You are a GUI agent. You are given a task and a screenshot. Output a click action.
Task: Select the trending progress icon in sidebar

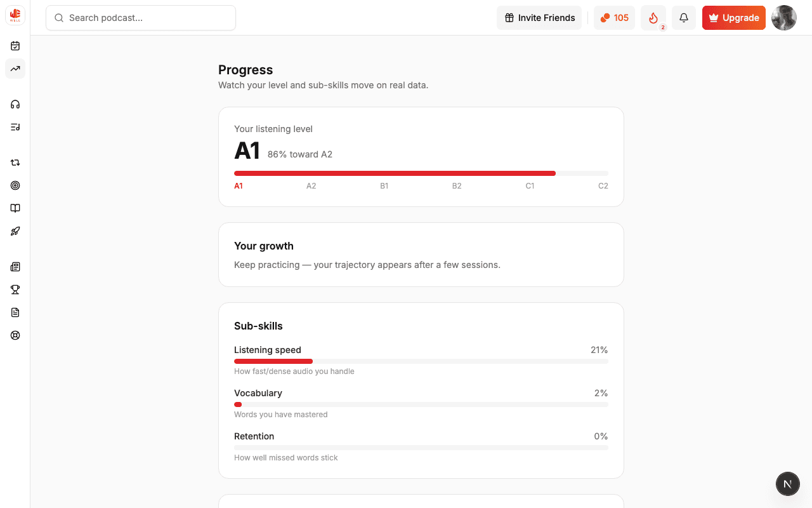point(15,69)
